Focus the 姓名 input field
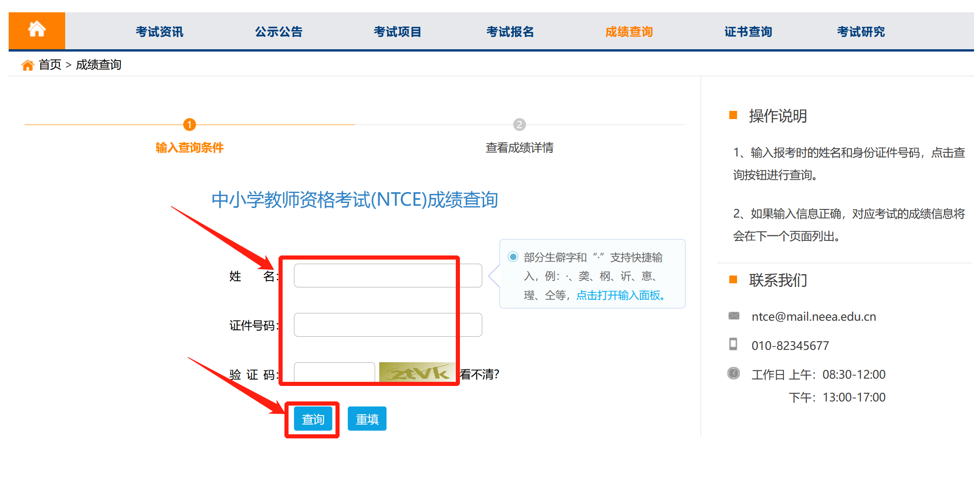Image resolution: width=980 pixels, height=479 pixels. coord(387,276)
